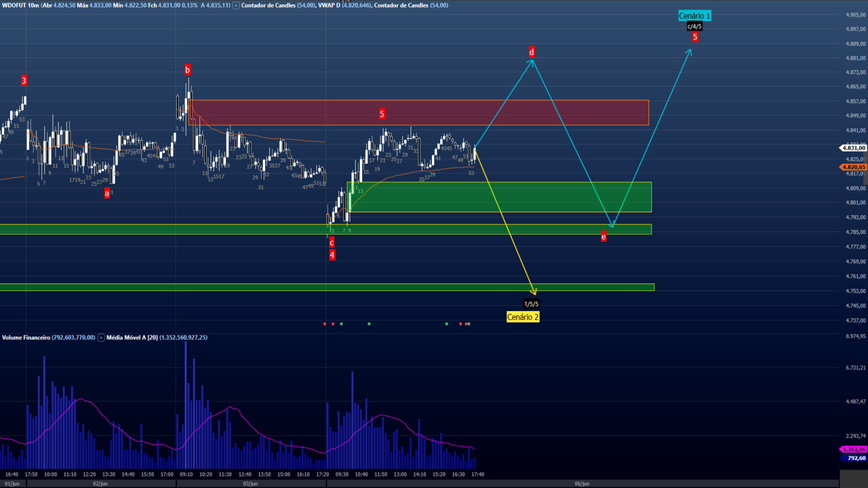
Task: Click the blue 792,60 volume tag
Action: click(x=853, y=458)
